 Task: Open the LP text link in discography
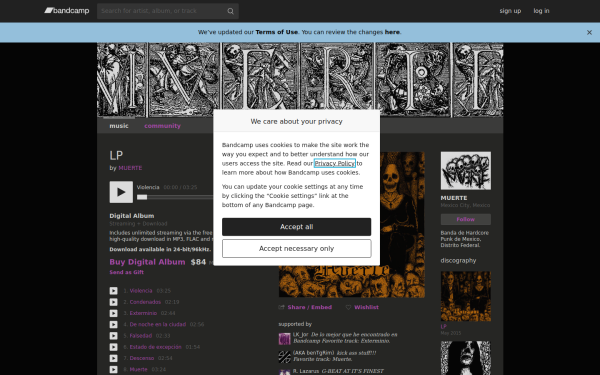tap(443, 327)
